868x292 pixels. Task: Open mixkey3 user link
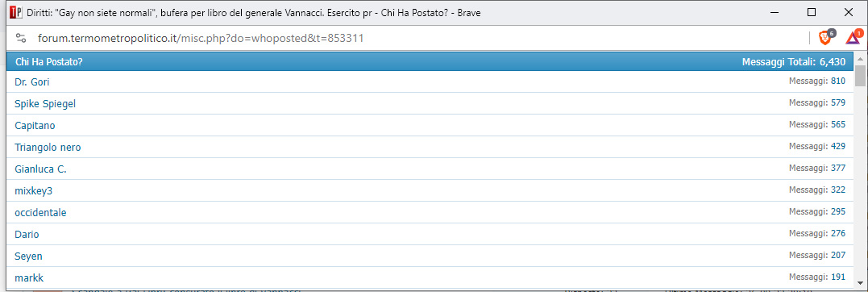34,190
